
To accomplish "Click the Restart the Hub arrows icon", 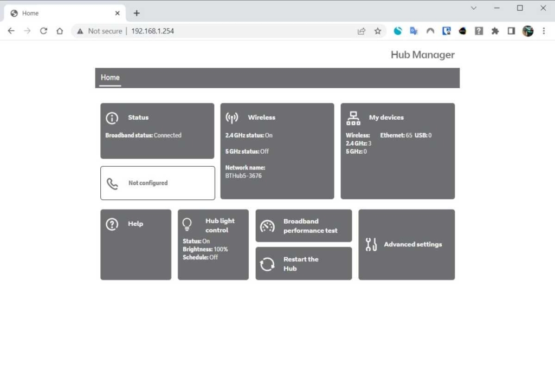I will coord(267,264).
